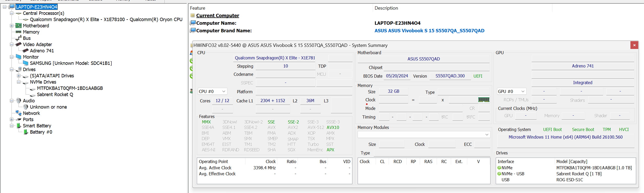
Task: Click the Smart Battery icon
Action: click(x=19, y=126)
